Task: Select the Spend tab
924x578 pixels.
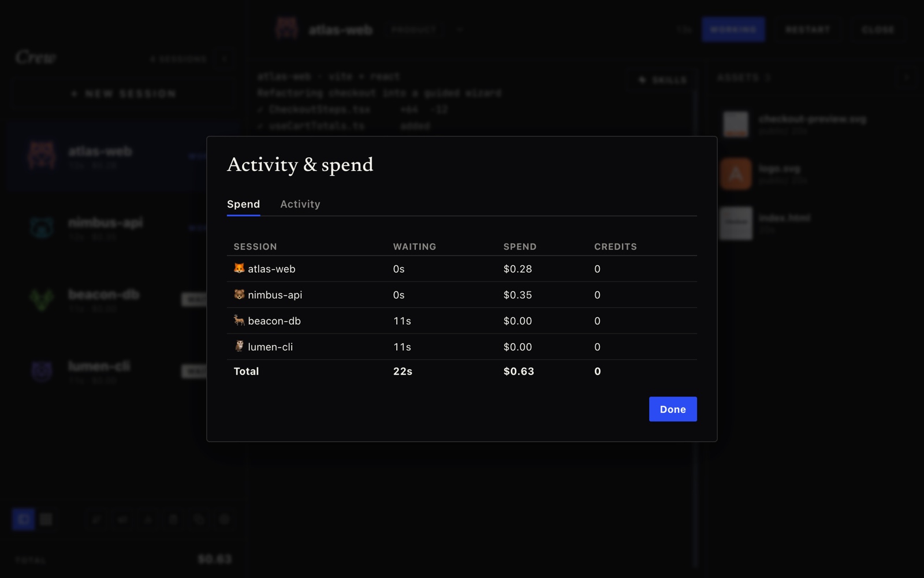Action: [x=243, y=204]
